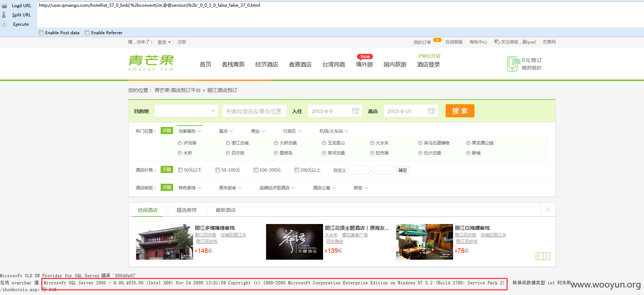The height and width of the screenshot is (295, 644).
Task: Click the Execute play icon
Action: pos(4,24)
